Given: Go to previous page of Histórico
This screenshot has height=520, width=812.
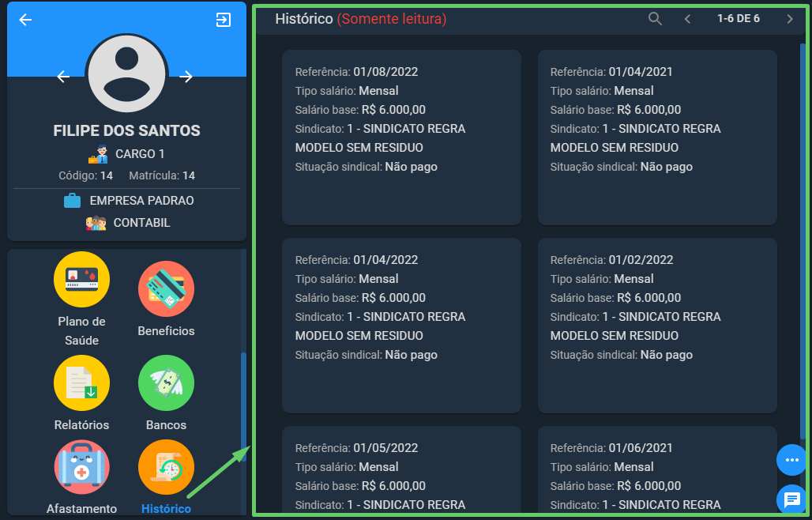Looking at the screenshot, I should (x=688, y=19).
